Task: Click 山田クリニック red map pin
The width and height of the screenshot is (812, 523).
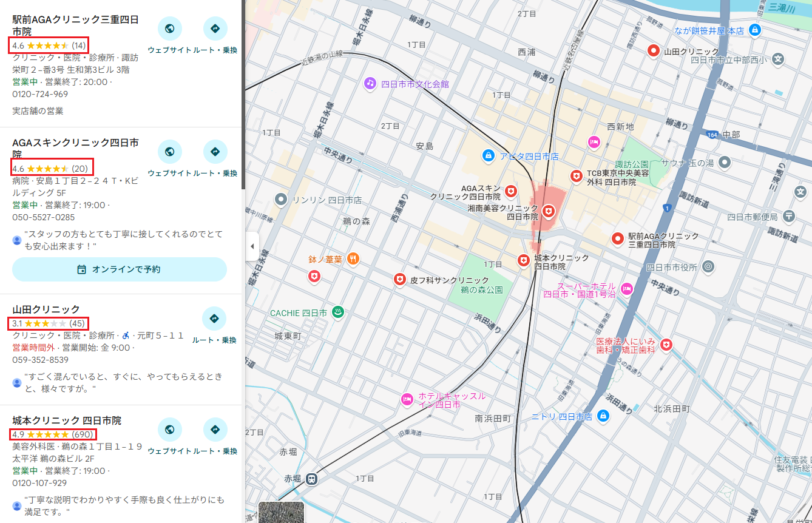Action: click(654, 51)
